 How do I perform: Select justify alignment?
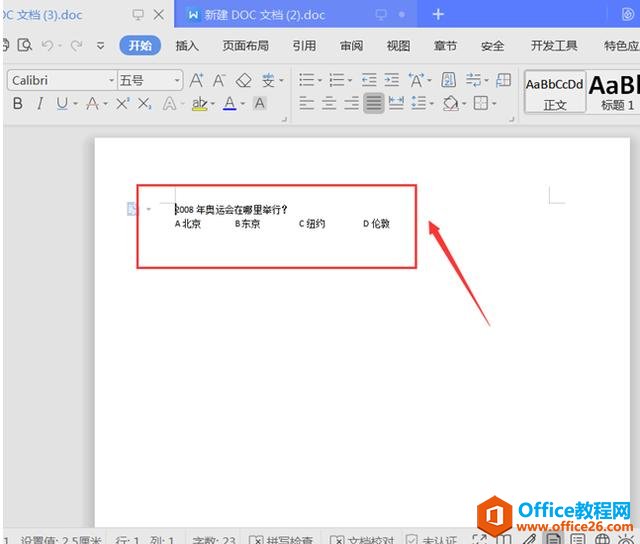click(x=373, y=103)
